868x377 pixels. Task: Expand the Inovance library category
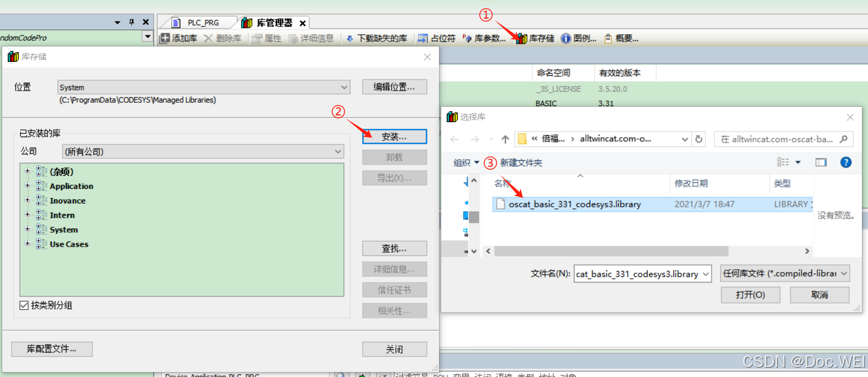[27, 200]
